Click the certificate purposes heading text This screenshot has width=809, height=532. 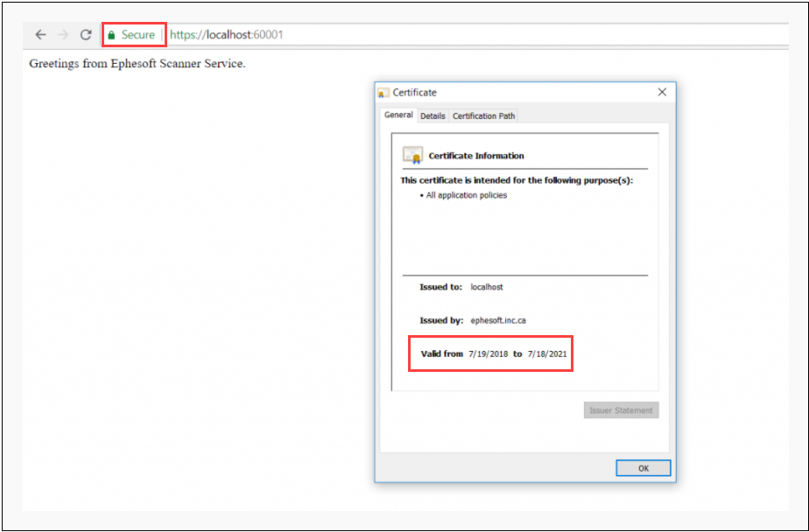517,180
